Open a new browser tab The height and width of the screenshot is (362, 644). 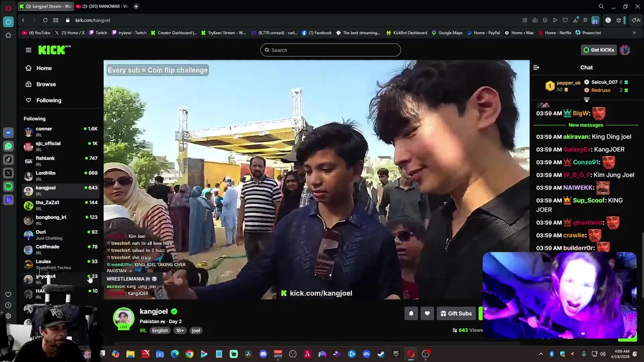pyautogui.click(x=136, y=7)
